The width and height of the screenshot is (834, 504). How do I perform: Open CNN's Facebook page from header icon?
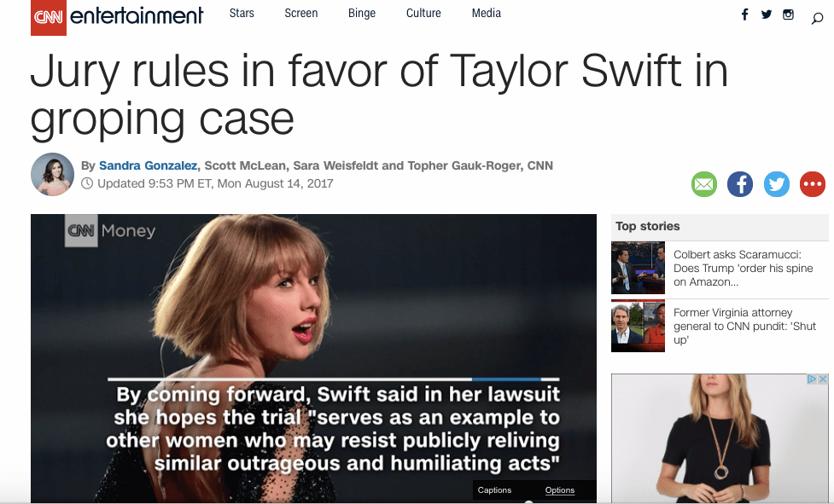[744, 14]
